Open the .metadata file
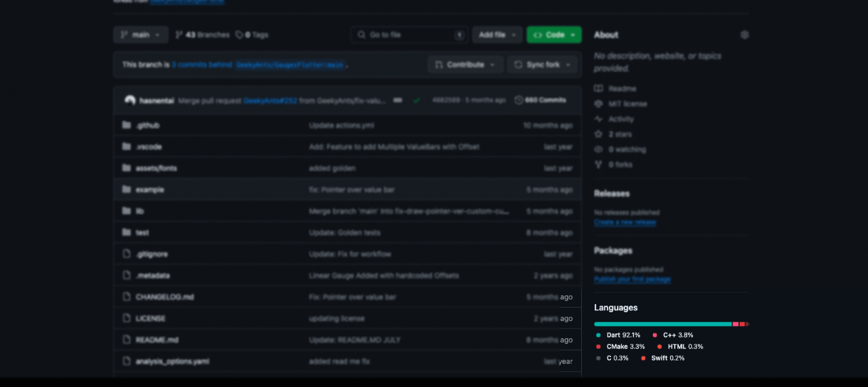This screenshot has height=387, width=868. coord(153,276)
